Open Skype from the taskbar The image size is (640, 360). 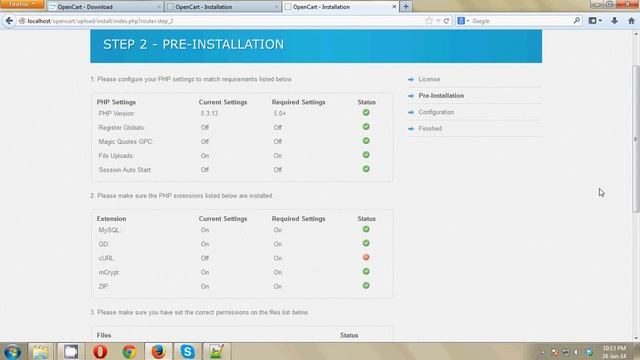click(x=188, y=351)
